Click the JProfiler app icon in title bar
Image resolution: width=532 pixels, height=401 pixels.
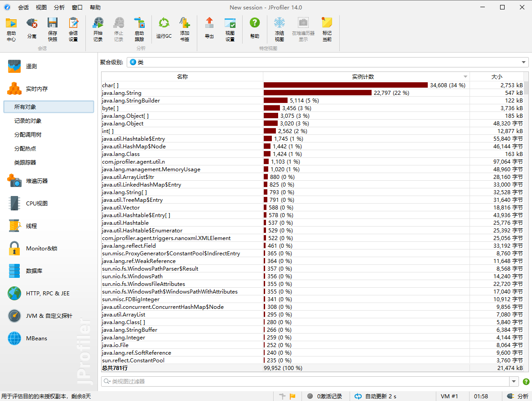(7, 7)
